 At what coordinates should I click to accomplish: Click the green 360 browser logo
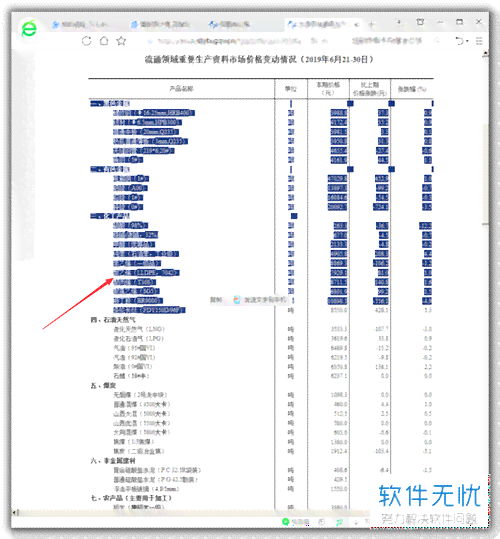[29, 28]
